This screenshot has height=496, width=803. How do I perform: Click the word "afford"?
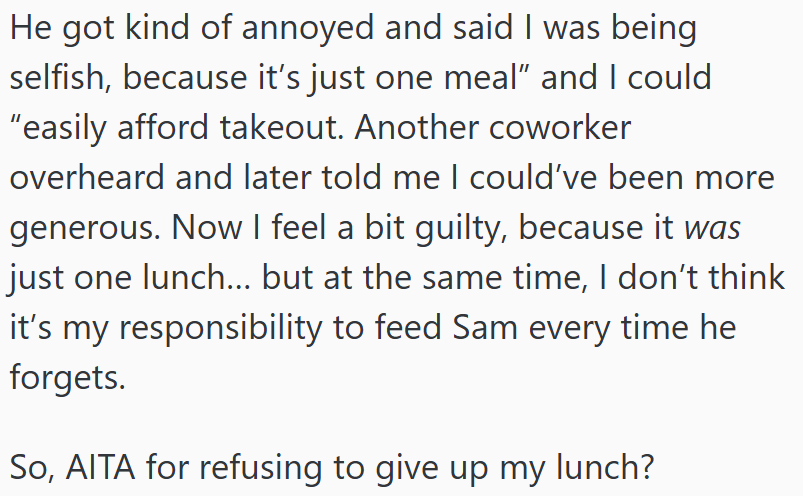click(x=163, y=127)
